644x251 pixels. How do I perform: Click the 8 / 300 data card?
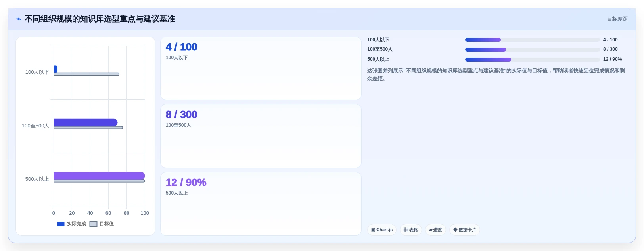click(x=261, y=136)
